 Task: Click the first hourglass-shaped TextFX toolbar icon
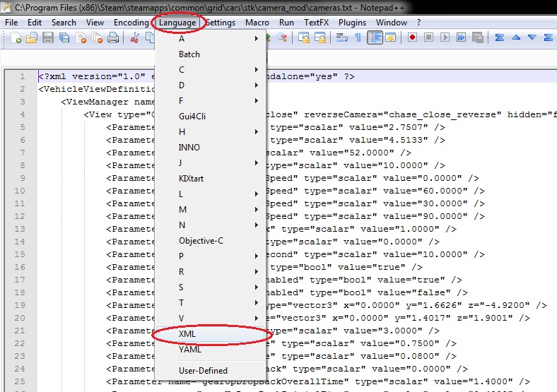[x=500, y=37]
